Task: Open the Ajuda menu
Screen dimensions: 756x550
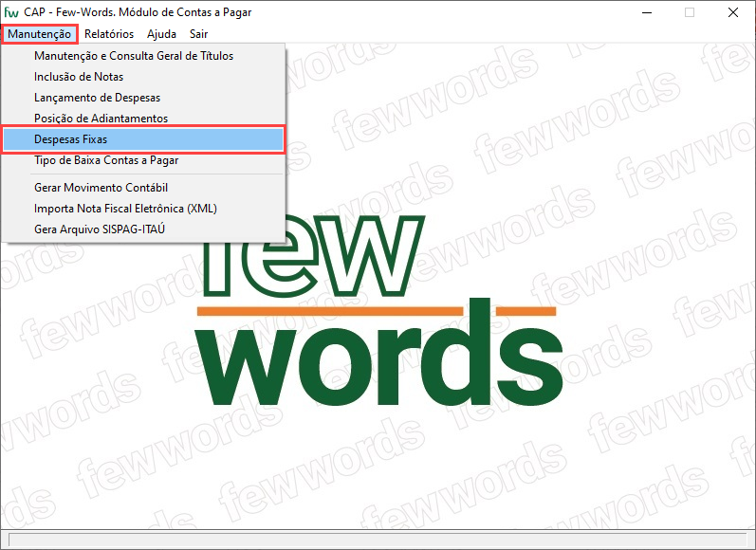Action: point(161,34)
